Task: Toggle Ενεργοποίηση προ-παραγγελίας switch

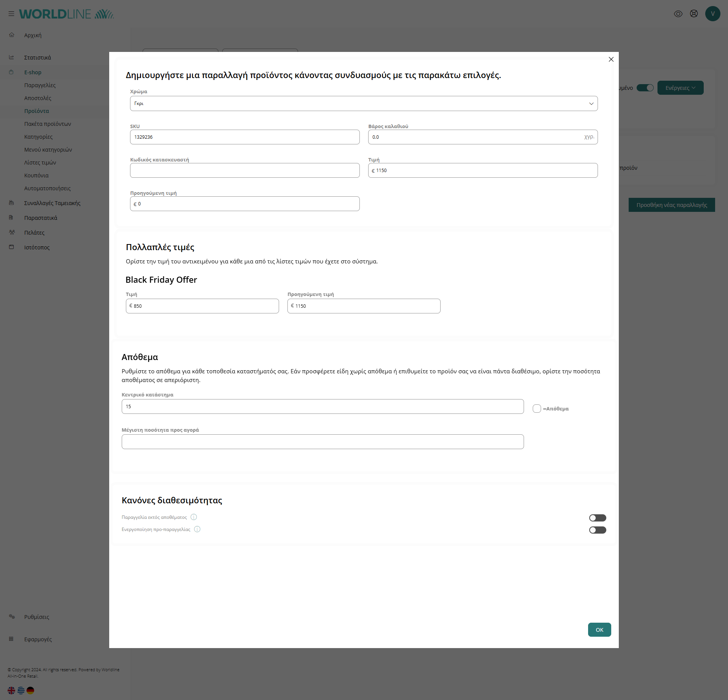Action: coord(597,530)
